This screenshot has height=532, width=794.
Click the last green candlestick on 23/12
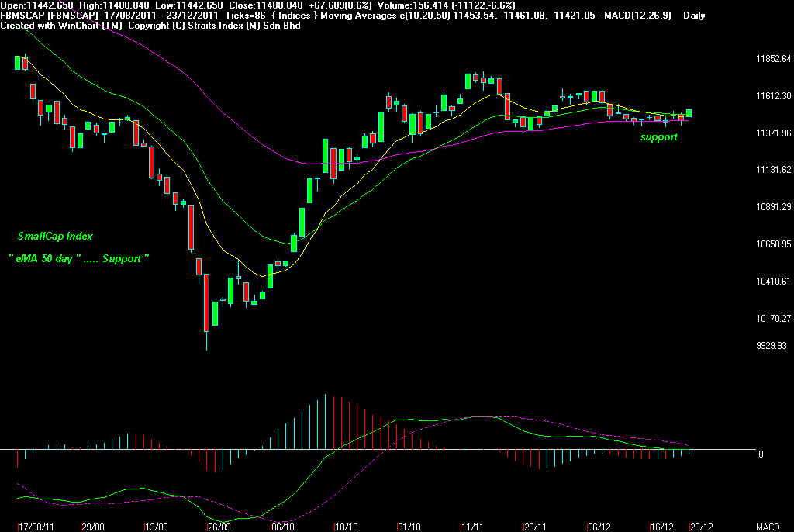(x=689, y=113)
